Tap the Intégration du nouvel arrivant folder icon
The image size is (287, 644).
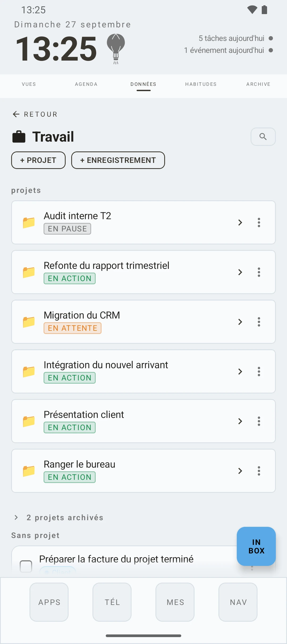[x=29, y=372]
